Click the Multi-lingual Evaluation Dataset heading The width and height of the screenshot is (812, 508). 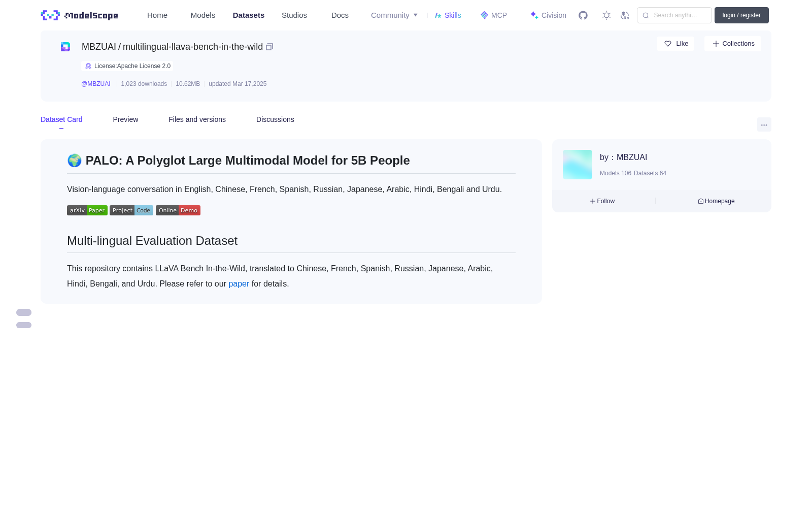click(152, 241)
